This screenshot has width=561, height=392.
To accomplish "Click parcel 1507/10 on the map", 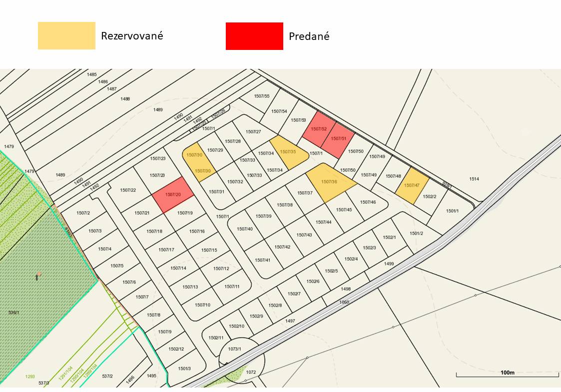I will tap(202, 305).
